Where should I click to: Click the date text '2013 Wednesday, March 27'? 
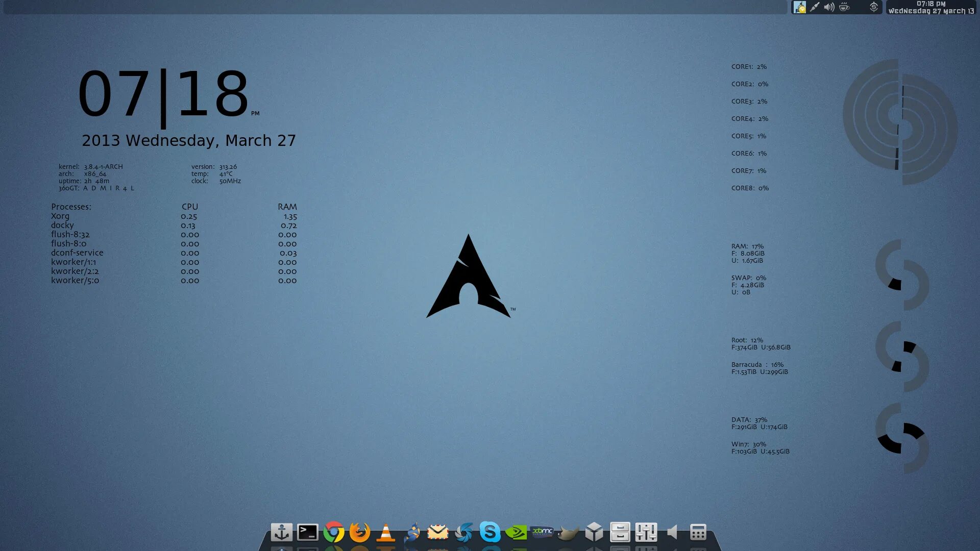tap(189, 140)
